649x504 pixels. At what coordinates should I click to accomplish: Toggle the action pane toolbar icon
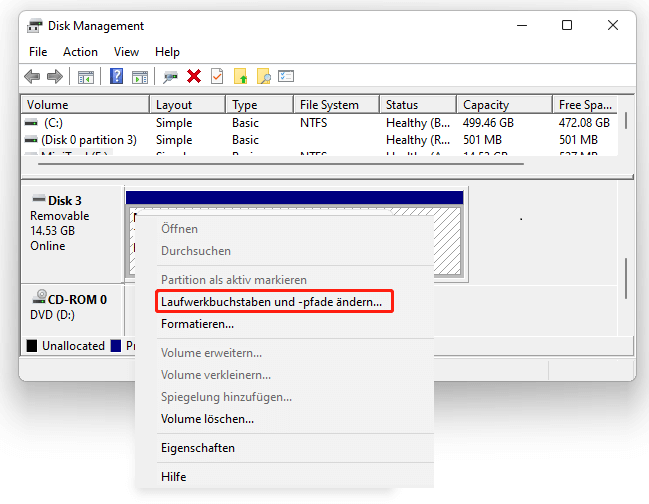140,77
